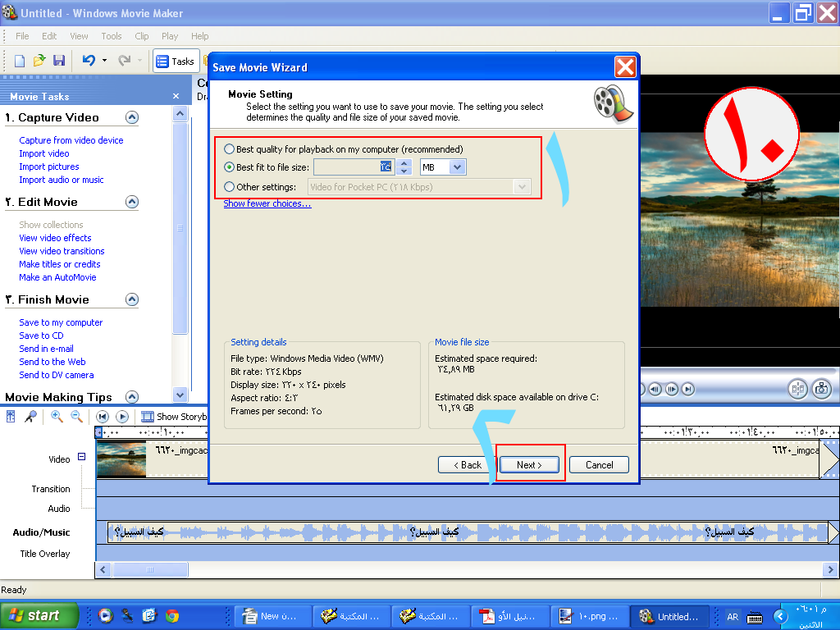Open the MB unit dropdown
Image resolution: width=840 pixels, height=630 pixels.
click(457, 167)
